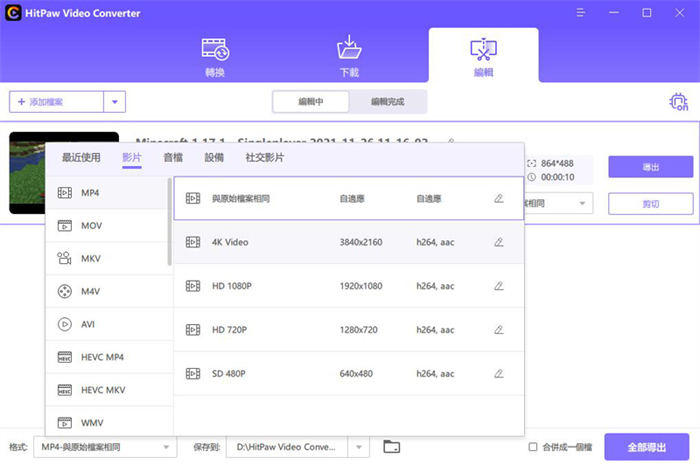Open the per-file format dropdown arrow

(x=582, y=203)
